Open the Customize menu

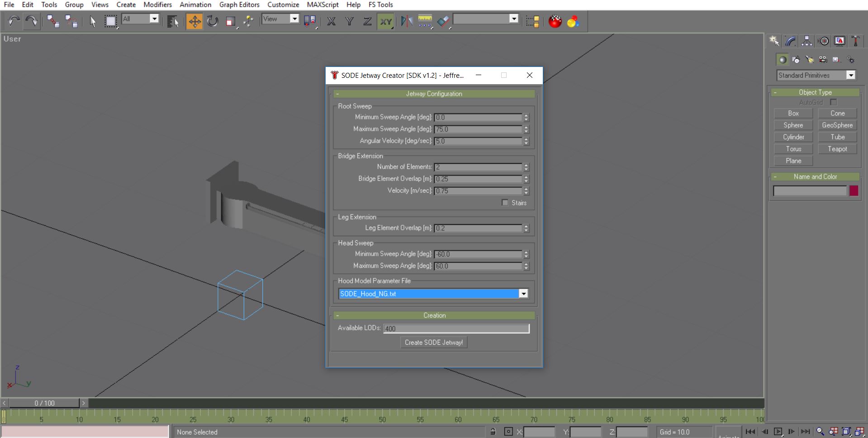(283, 5)
